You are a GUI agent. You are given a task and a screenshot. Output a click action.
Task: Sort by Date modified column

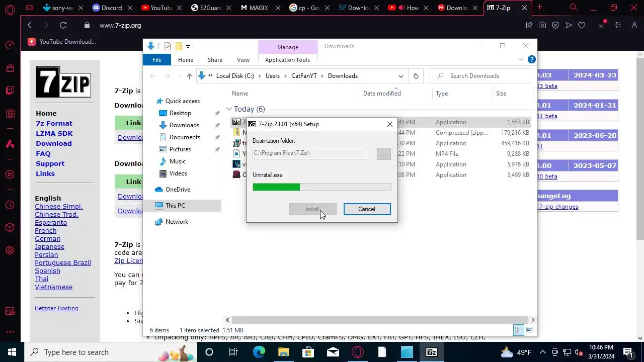(x=382, y=94)
